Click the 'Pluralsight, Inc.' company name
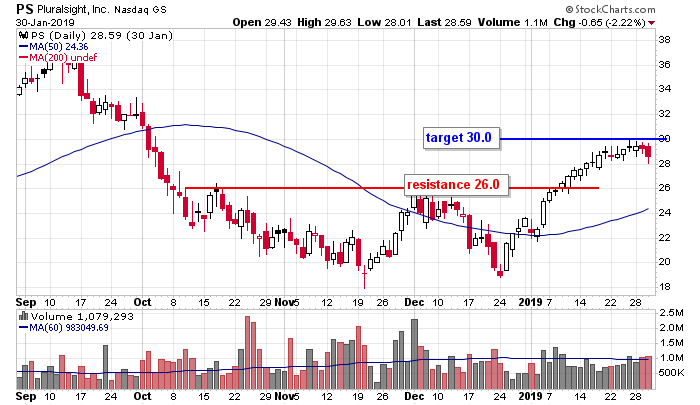700x405 pixels. 73,9
